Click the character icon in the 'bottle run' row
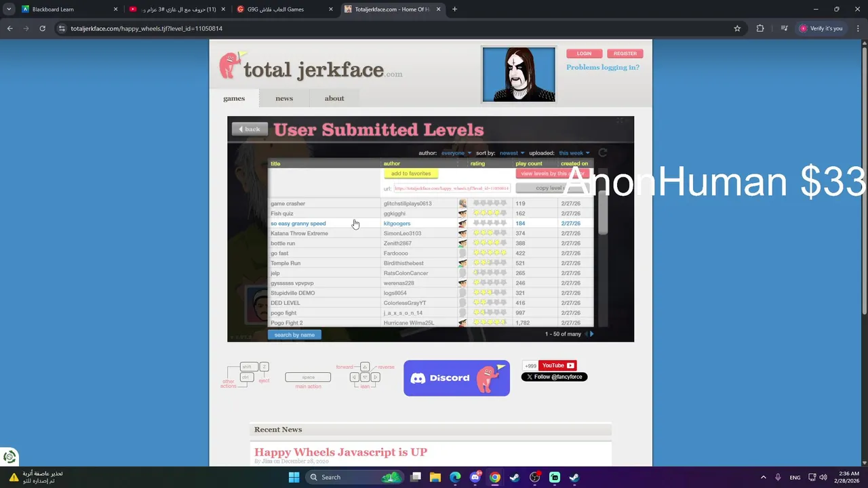This screenshot has width=868, height=488. point(462,243)
